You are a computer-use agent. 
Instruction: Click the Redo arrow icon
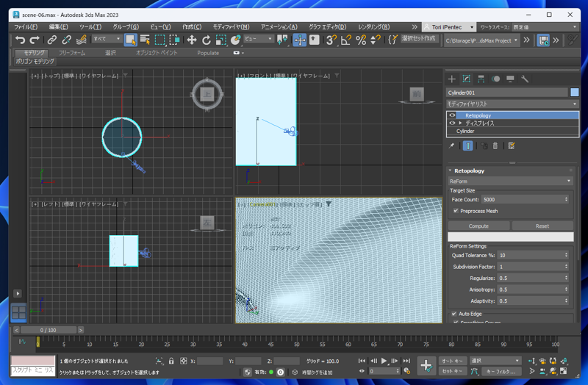point(35,40)
